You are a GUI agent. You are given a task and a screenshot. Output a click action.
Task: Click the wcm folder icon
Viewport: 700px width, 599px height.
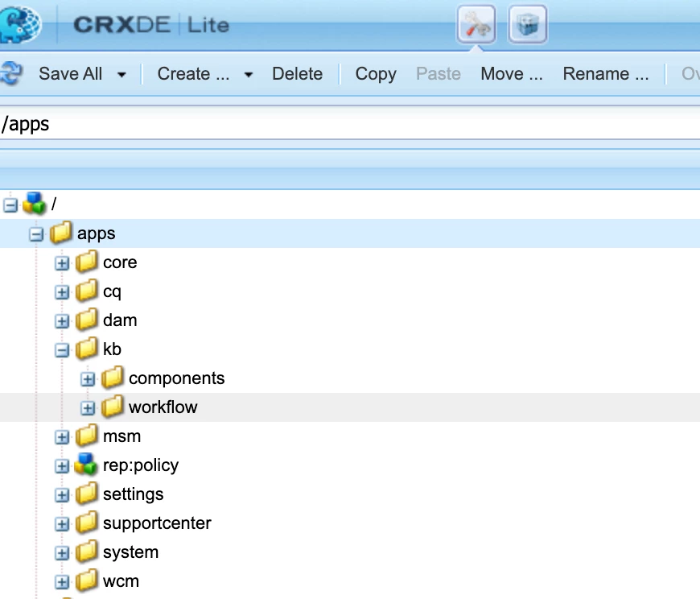pos(87,581)
